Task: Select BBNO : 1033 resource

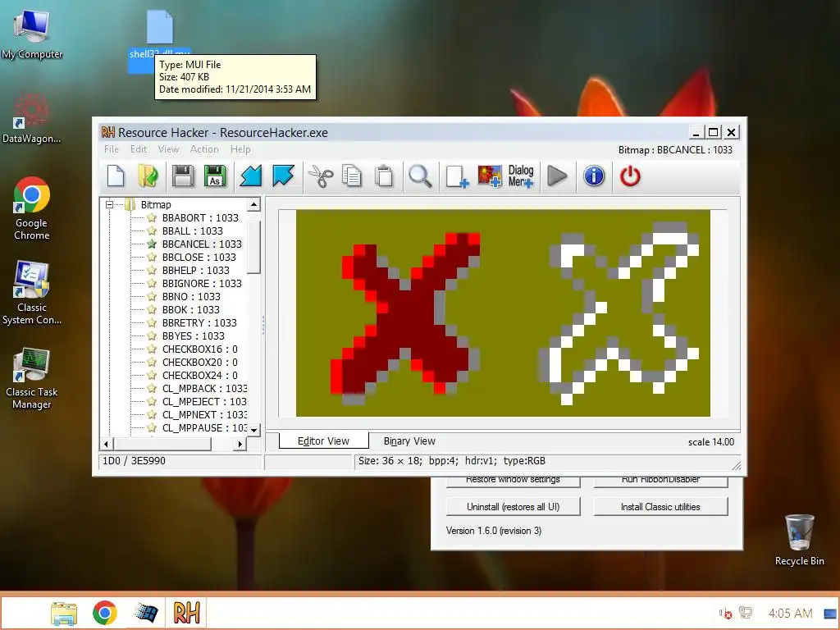Action: (191, 297)
